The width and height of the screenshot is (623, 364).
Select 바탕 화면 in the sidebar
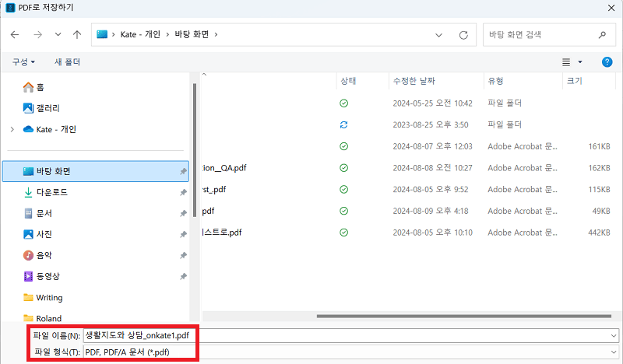(x=95, y=171)
